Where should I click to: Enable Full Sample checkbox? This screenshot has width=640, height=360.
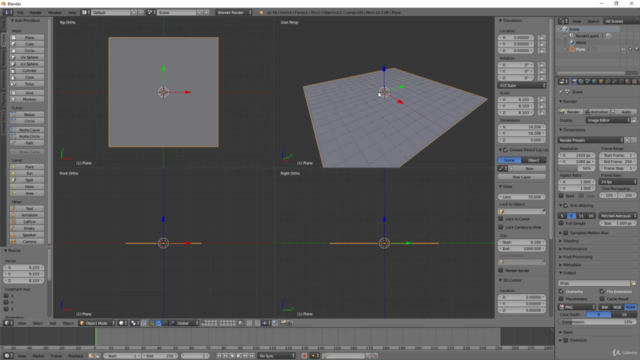[561, 223]
